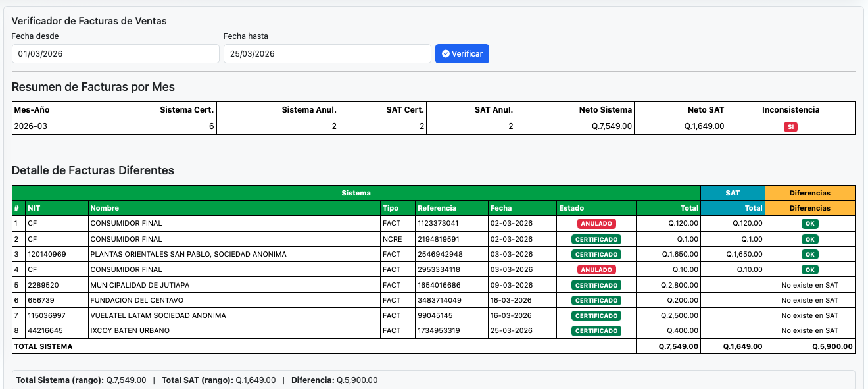
Task: Click the Verificar button
Action: [x=462, y=53]
